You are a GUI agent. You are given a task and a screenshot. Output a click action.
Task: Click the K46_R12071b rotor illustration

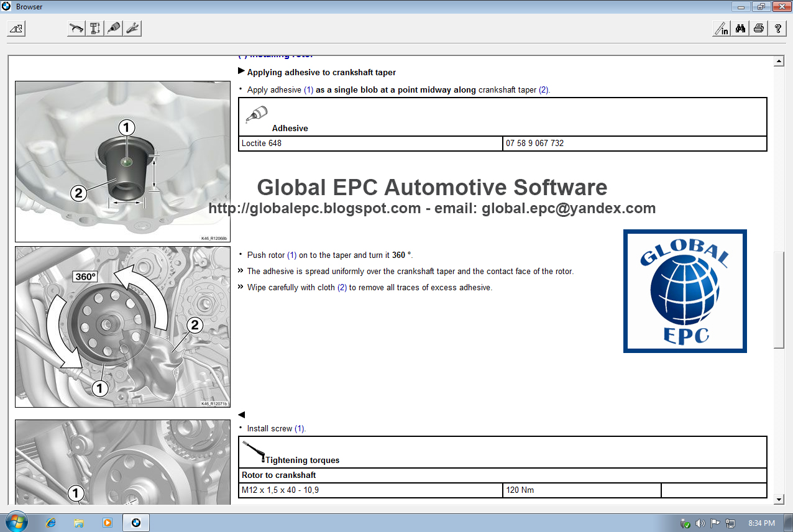(122, 326)
